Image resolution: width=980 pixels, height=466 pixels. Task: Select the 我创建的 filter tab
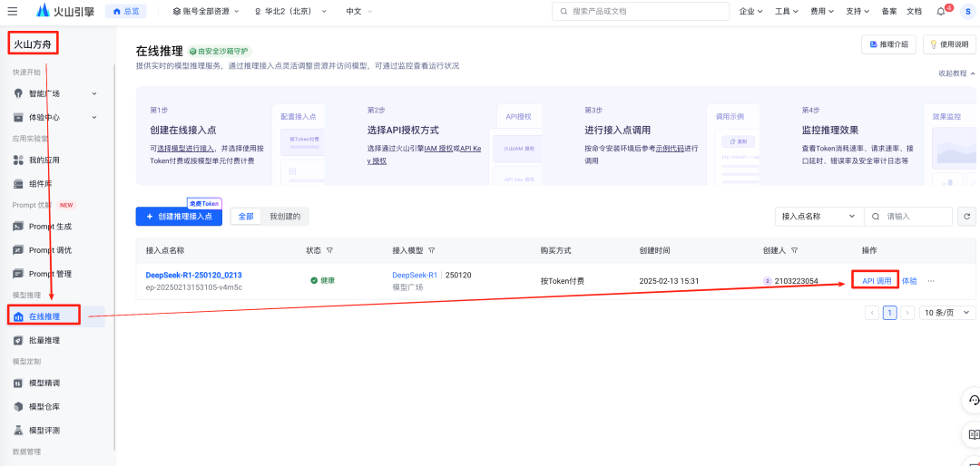[285, 216]
